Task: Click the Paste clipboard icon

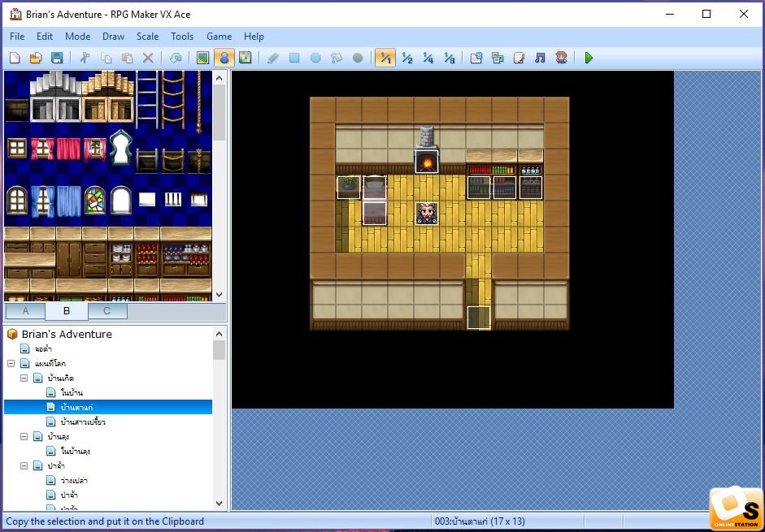Action: click(x=127, y=58)
